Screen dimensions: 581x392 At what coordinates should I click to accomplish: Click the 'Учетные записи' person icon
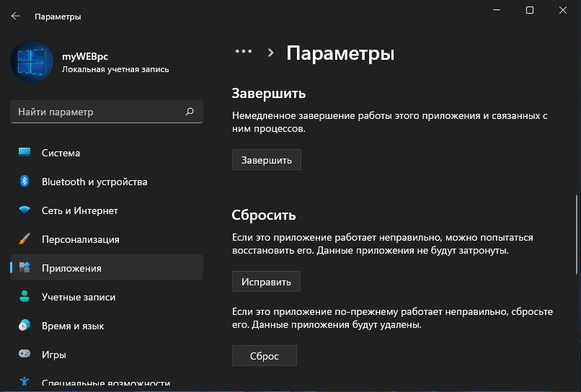[25, 296]
